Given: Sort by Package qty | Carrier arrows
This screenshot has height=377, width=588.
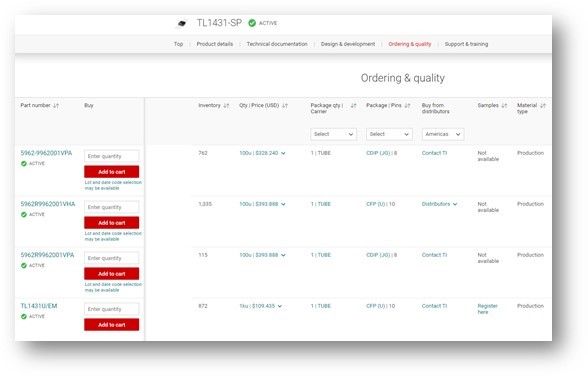Looking at the screenshot, I should coord(353,105).
